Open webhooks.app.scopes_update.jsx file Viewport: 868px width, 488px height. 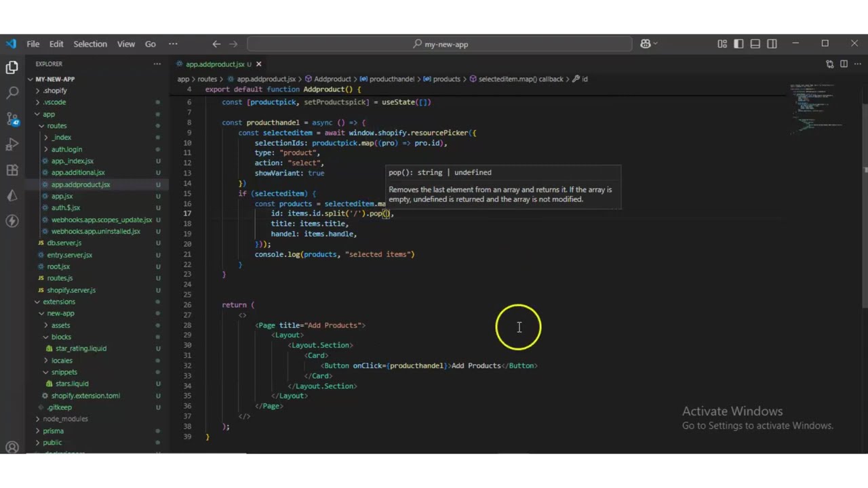click(x=101, y=220)
